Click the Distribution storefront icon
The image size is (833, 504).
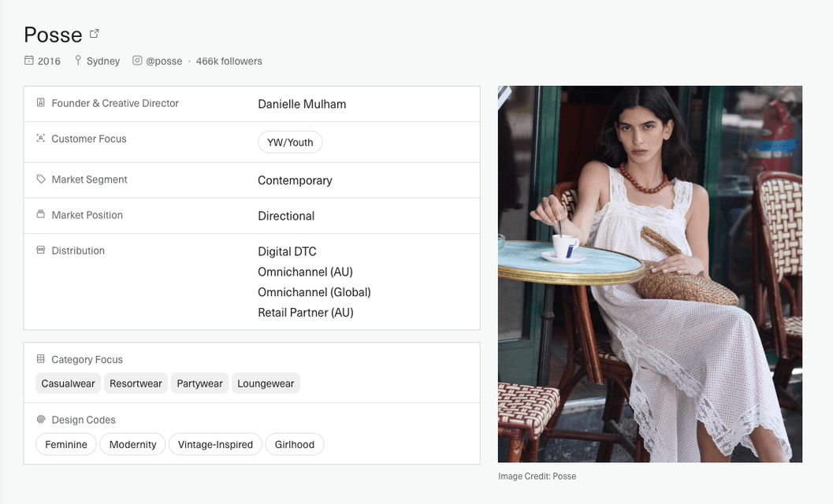[x=41, y=250]
